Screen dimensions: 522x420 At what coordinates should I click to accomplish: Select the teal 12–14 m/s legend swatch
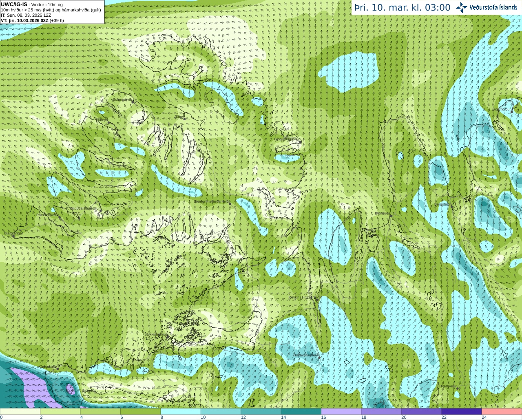click(x=261, y=411)
